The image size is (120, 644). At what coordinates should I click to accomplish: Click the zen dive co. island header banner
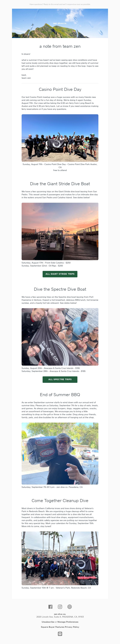click(x=60, y=23)
